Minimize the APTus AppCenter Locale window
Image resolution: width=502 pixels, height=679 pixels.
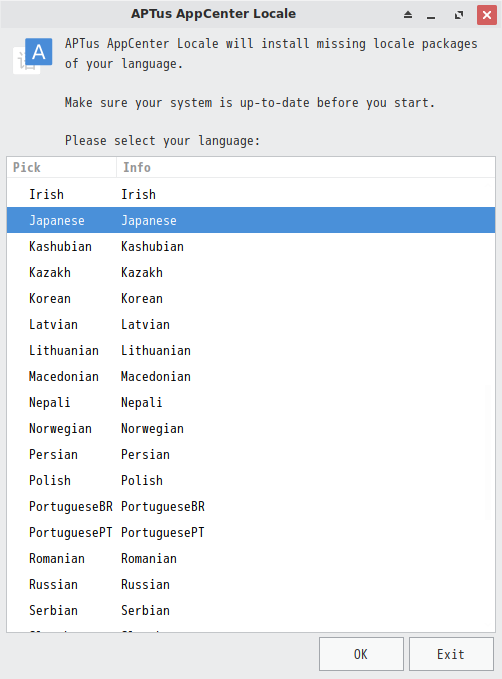pos(431,16)
